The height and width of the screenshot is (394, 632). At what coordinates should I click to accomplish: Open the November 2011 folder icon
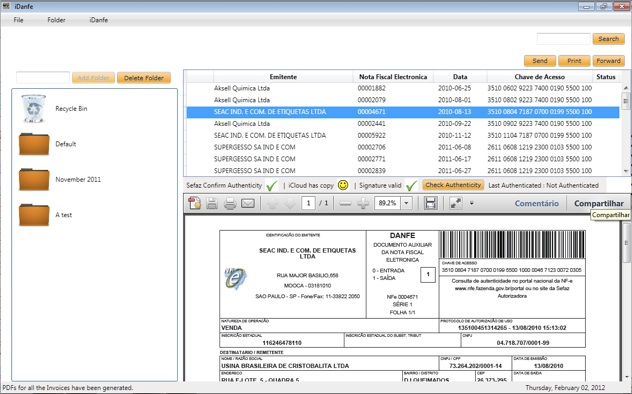34,179
